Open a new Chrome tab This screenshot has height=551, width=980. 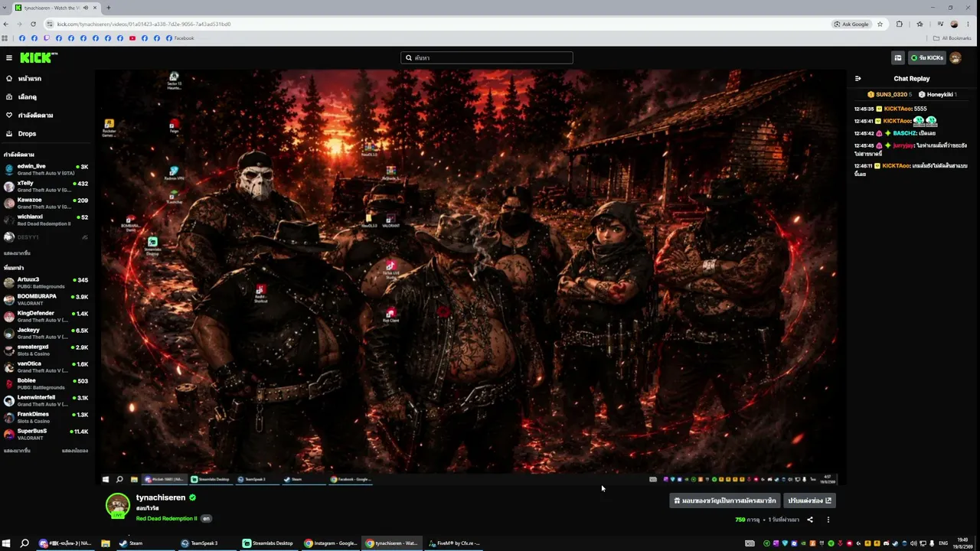[x=108, y=8]
